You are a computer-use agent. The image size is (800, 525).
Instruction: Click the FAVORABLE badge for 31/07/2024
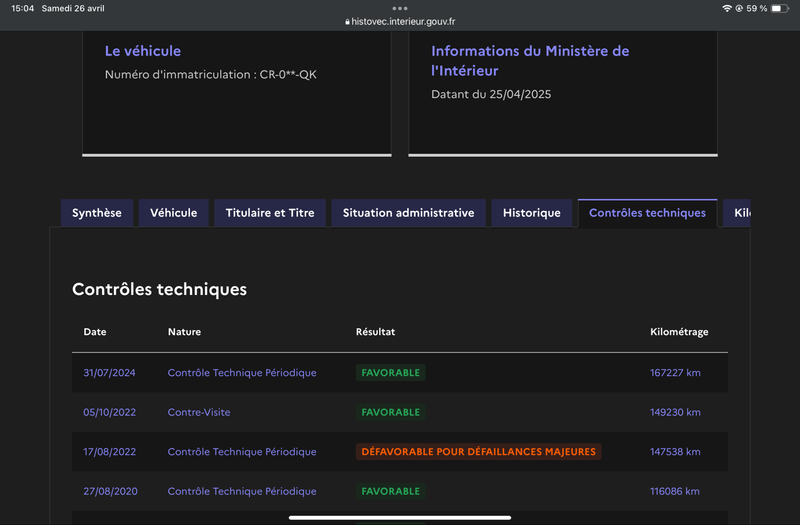click(x=391, y=373)
